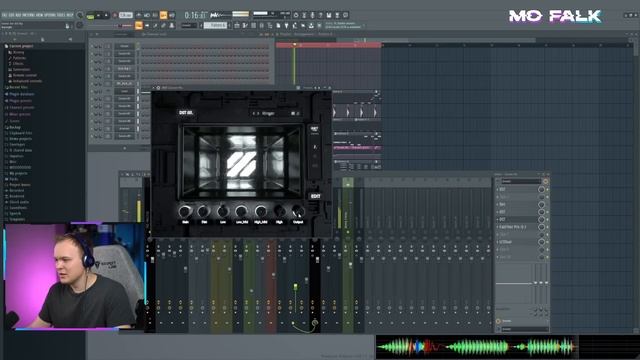Screen dimensions: 640x360
Task: Expand the Channel presets folder
Action: pyautogui.click(x=21, y=107)
